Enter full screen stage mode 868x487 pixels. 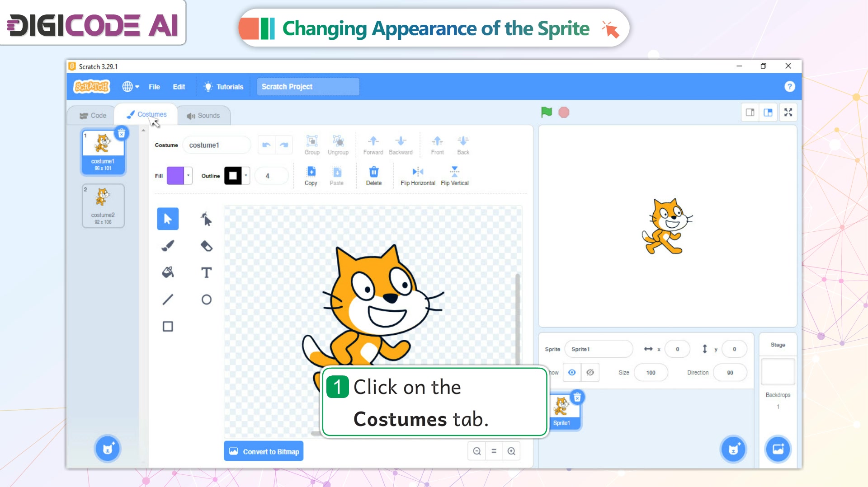pos(788,112)
